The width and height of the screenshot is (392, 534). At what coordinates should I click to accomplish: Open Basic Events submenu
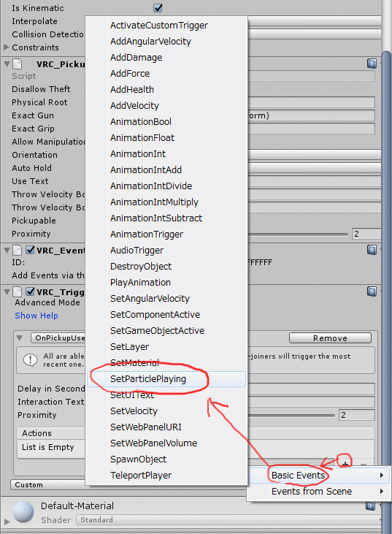pyautogui.click(x=319, y=475)
